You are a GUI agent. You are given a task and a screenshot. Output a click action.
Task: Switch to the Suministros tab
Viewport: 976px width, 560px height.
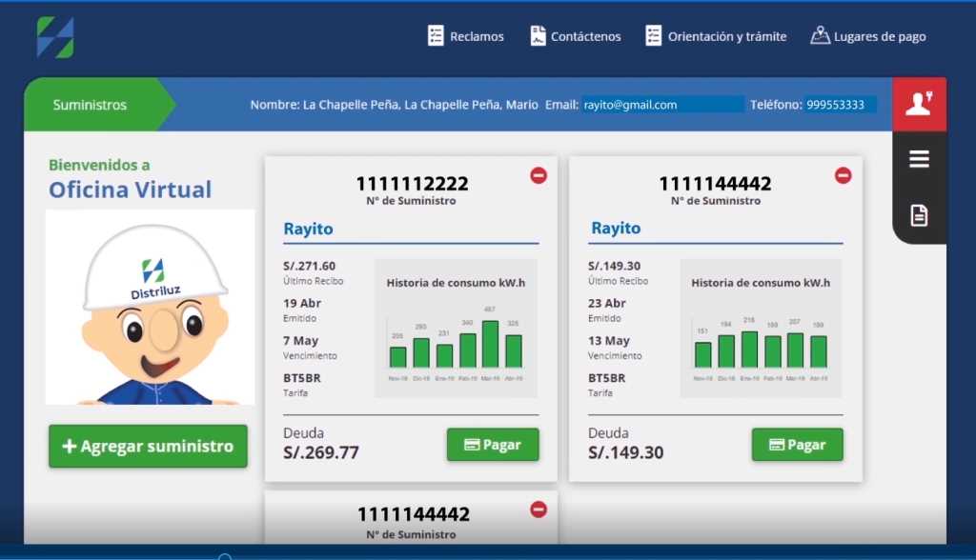pos(88,104)
